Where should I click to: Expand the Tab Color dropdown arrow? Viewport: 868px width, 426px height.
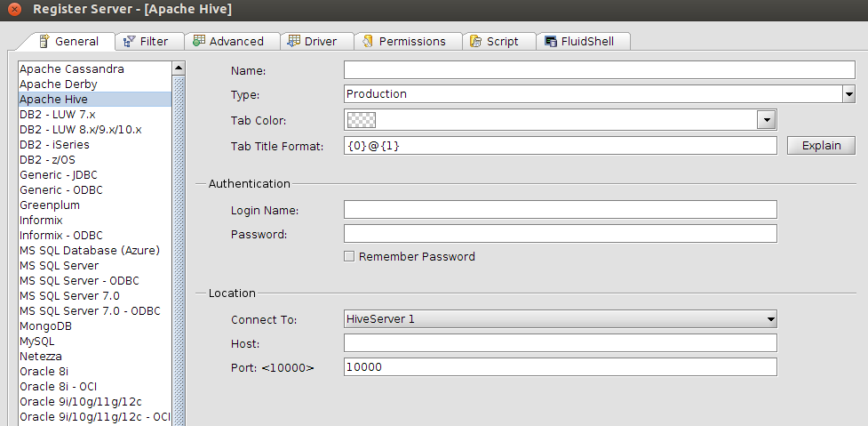(766, 119)
